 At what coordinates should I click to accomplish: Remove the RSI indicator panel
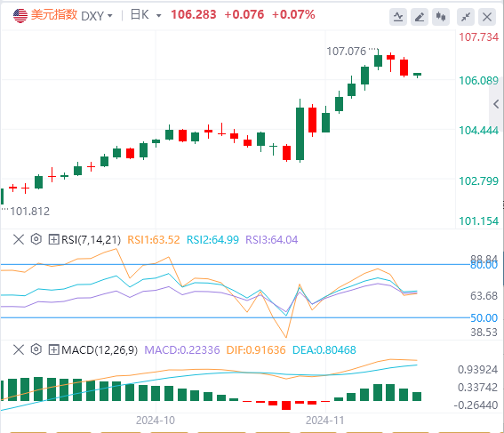(x=19, y=239)
